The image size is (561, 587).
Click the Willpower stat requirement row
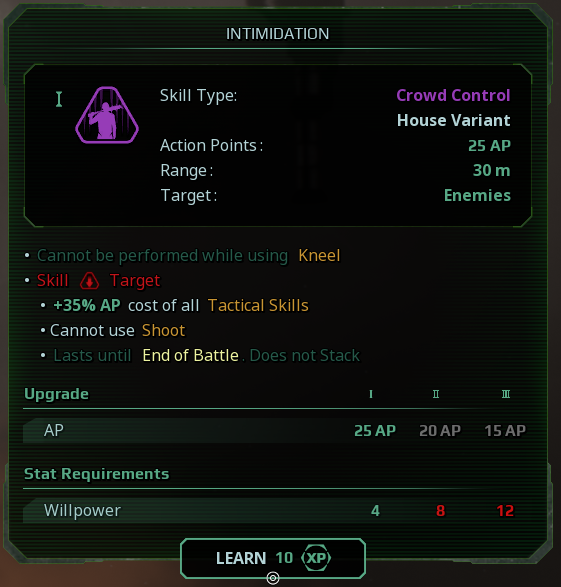click(277, 511)
